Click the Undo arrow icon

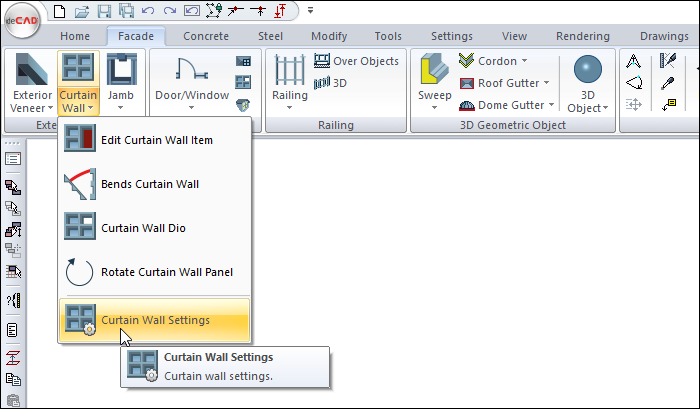[148, 11]
